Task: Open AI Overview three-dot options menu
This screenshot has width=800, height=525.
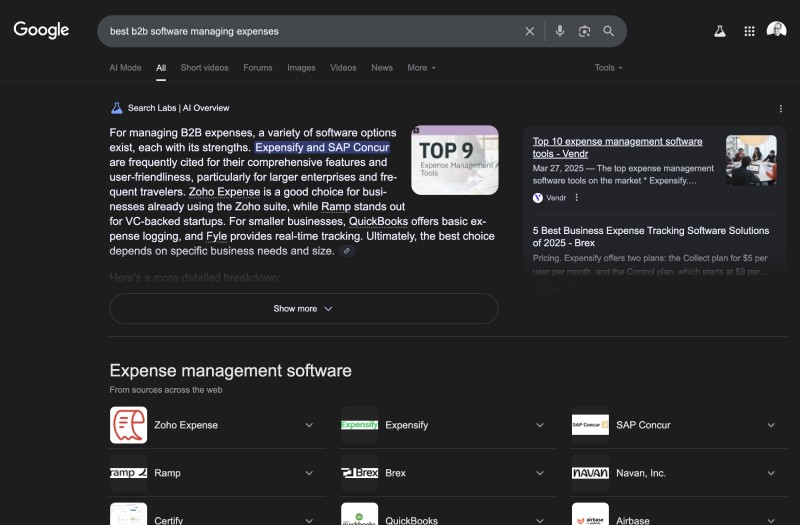Action: pos(780,109)
